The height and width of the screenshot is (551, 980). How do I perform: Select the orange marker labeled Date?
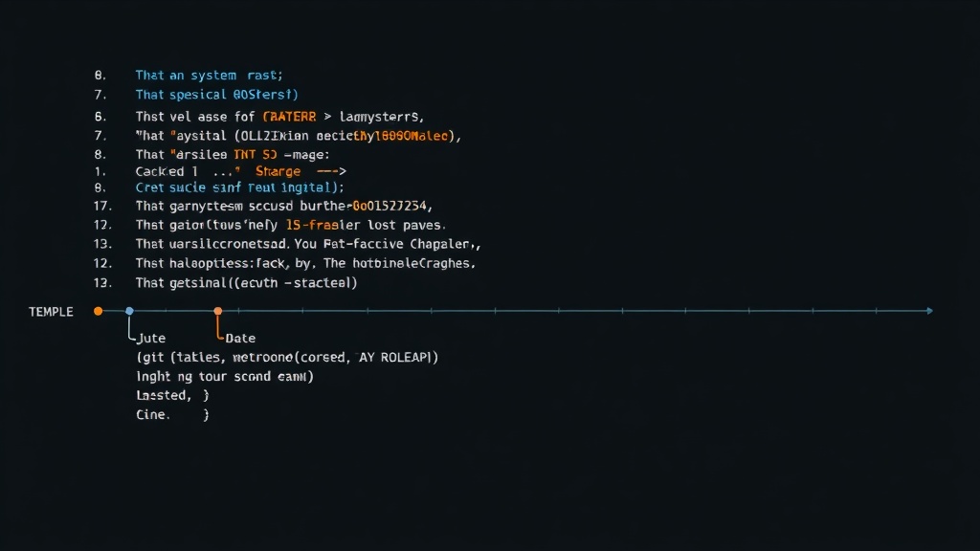(x=218, y=310)
